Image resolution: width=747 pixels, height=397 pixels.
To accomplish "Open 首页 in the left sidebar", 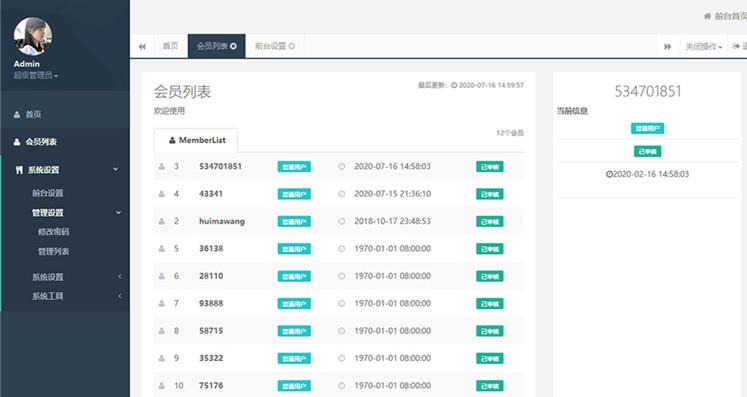I will click(x=33, y=114).
